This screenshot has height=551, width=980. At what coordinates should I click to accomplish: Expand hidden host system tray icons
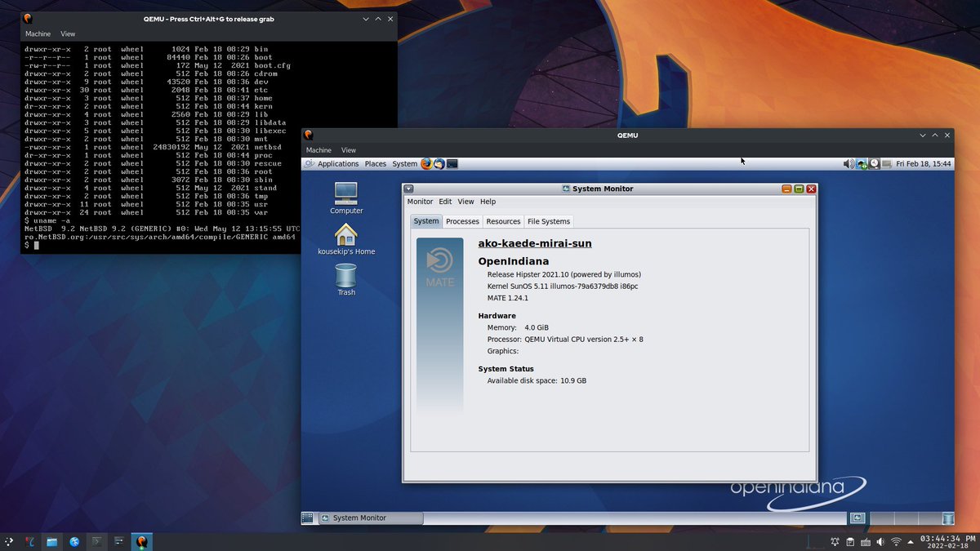tap(911, 541)
